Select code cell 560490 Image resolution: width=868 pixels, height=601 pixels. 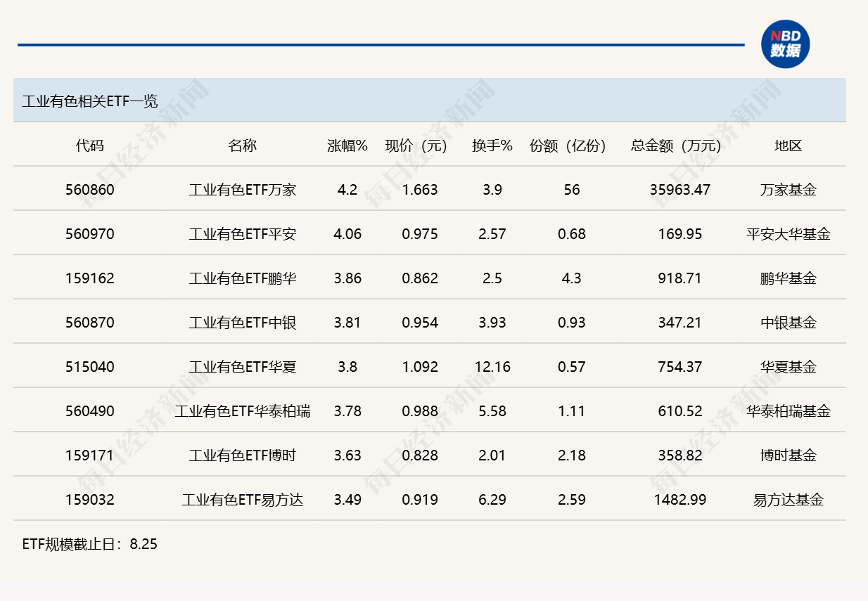tap(90, 411)
